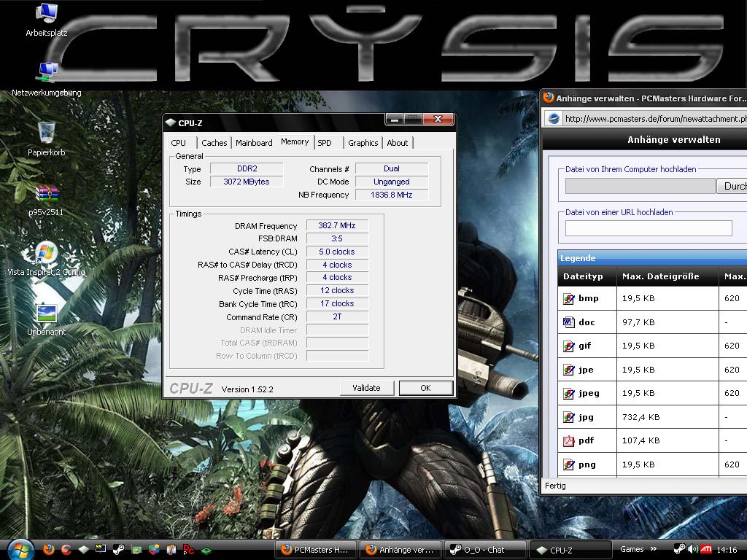This screenshot has width=747, height=560.
Task: Click the monitor icon showing 99 in quick launch
Action: pos(101,548)
